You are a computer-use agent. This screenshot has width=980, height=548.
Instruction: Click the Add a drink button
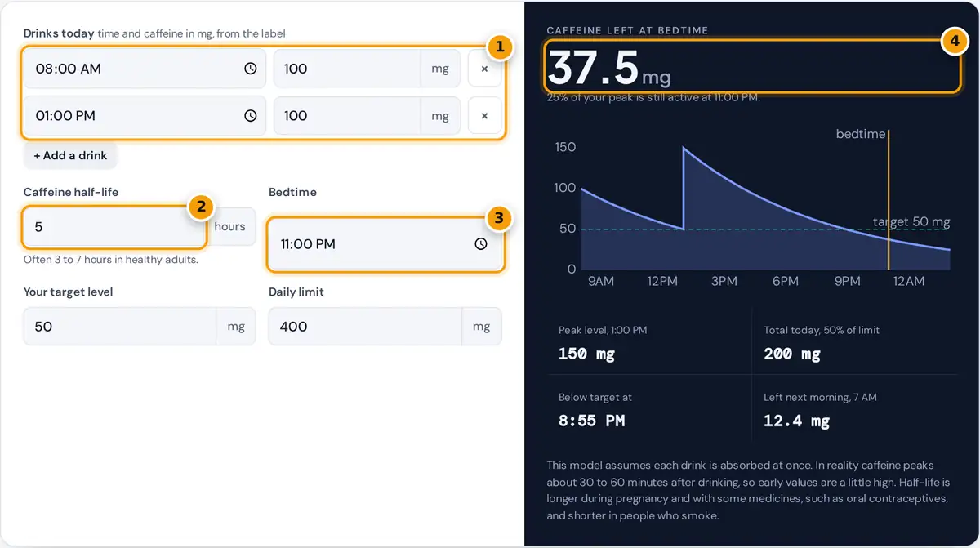70,155
